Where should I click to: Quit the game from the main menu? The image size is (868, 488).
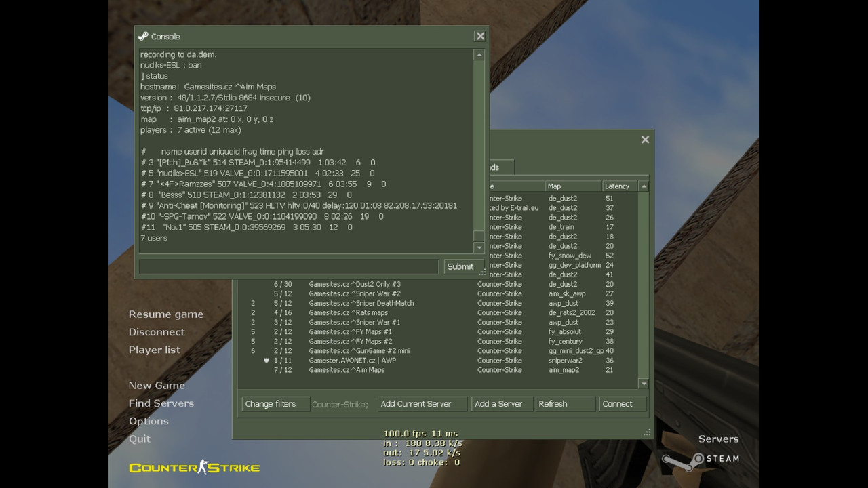[140, 439]
